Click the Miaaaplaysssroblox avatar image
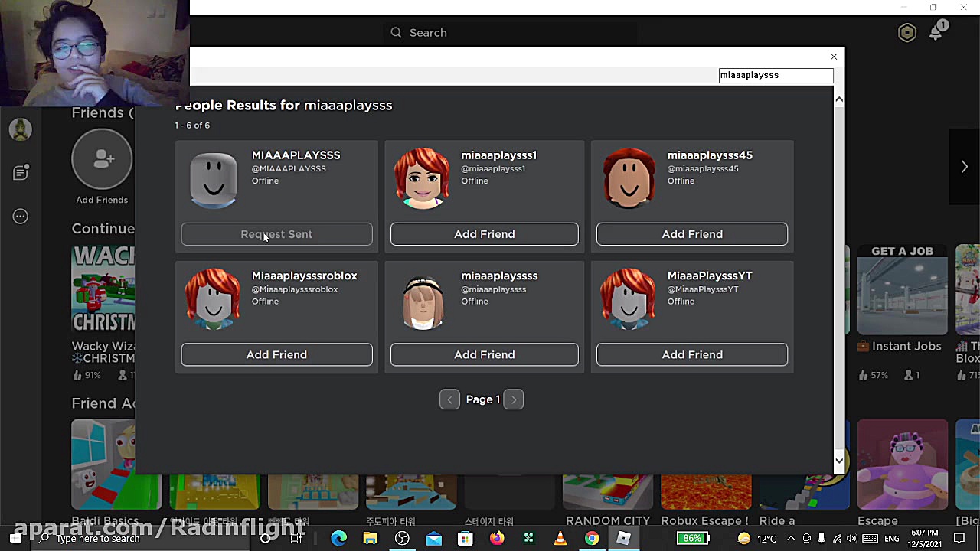This screenshot has height=551, width=980. 214,299
